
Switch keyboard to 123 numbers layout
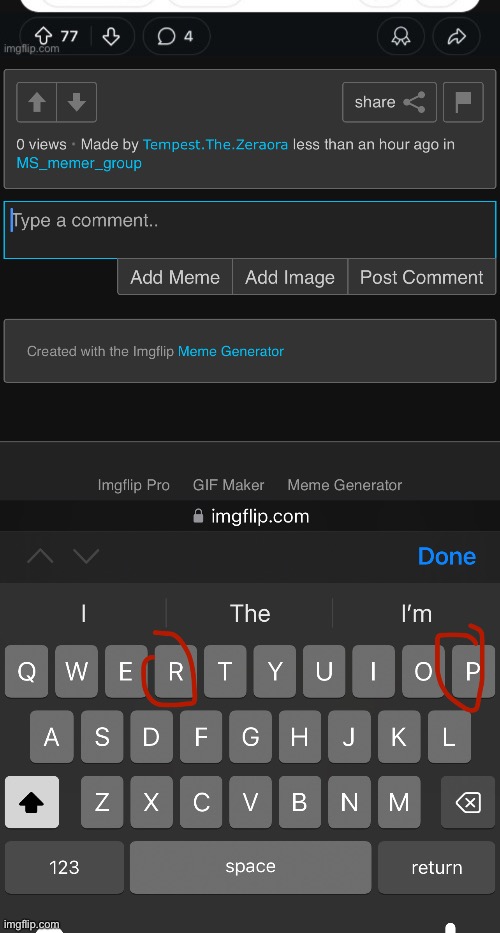64,868
